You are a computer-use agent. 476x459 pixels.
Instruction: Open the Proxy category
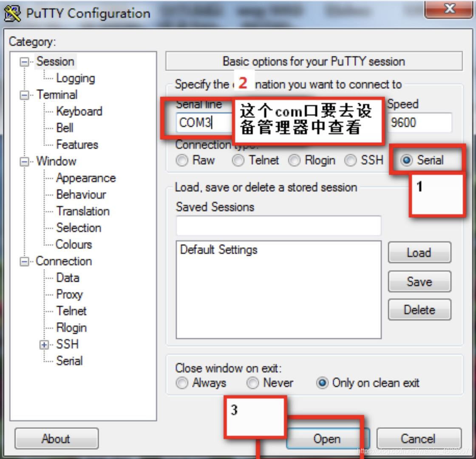point(70,295)
